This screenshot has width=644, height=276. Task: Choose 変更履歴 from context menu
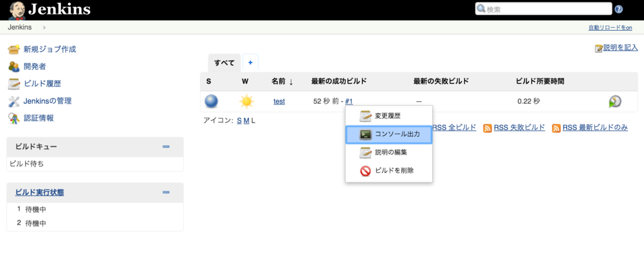pos(389,116)
